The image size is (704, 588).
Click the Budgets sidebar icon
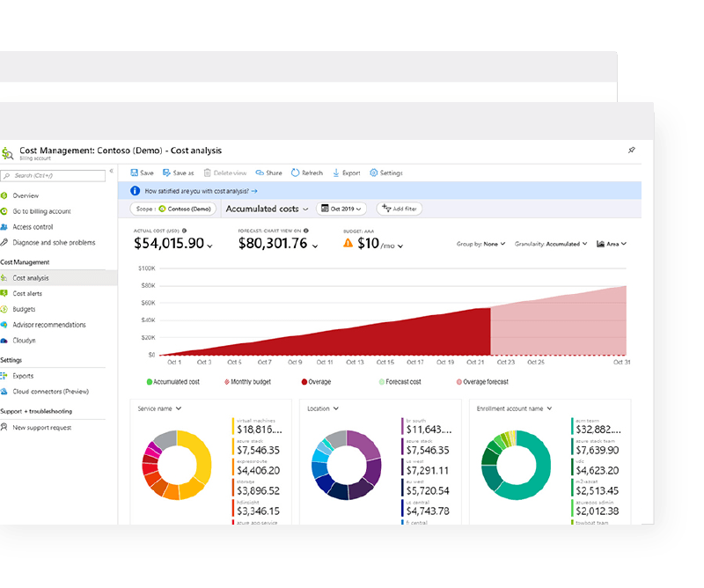[x=4, y=309]
